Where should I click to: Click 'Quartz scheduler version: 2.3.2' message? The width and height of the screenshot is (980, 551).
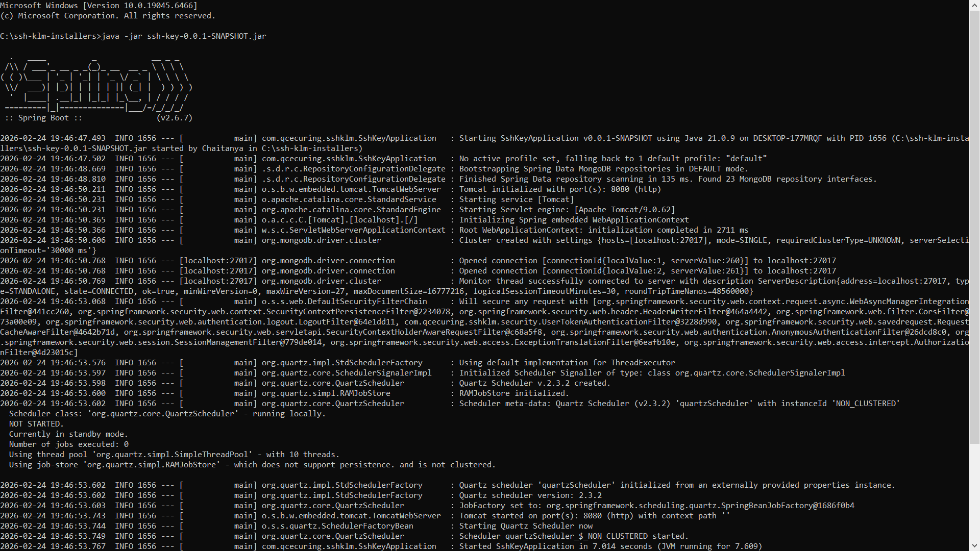tap(530, 495)
